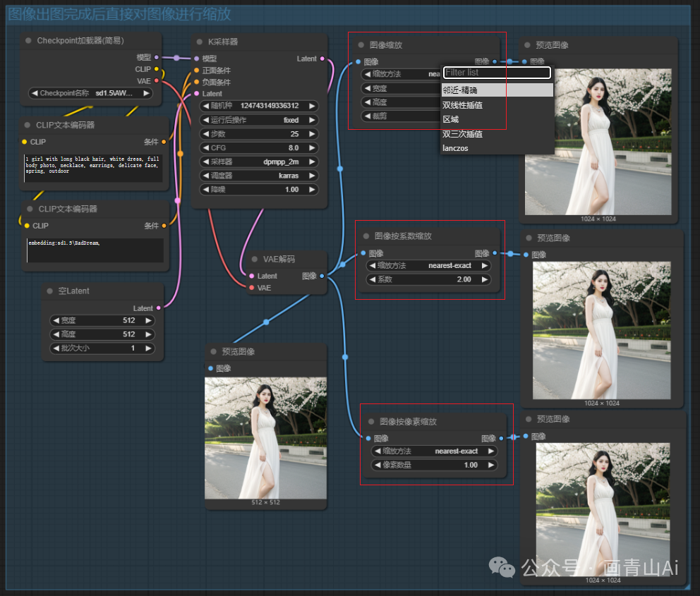Collapse the 图像缩放 node via its dot
Screen dimensions: 700x596
click(361, 45)
